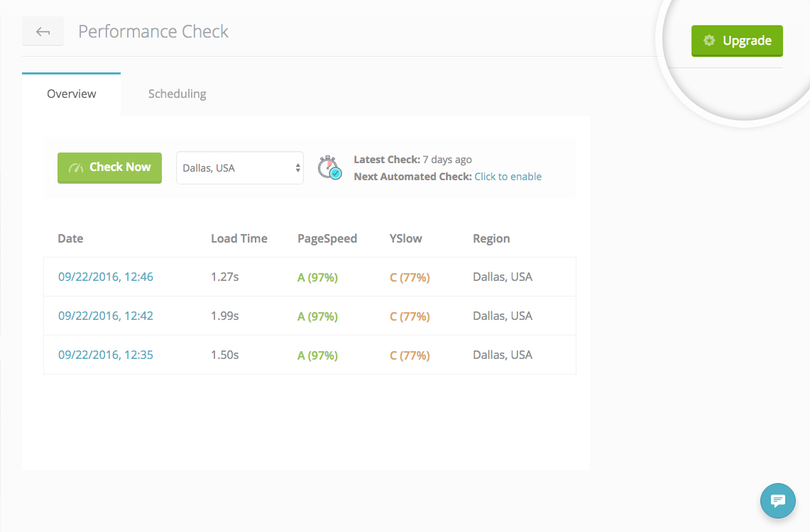The height and width of the screenshot is (532, 810).
Task: Click the 'Click to enable' link
Action: pos(508,177)
